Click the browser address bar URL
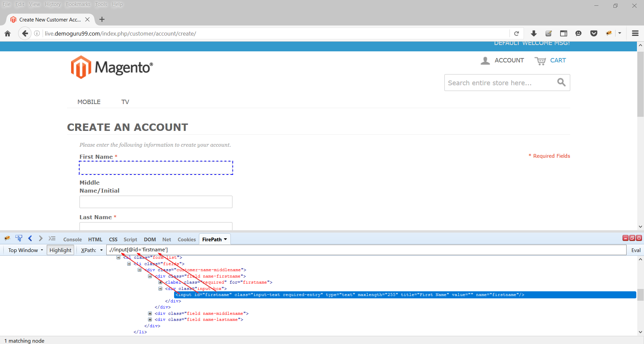 (x=120, y=34)
